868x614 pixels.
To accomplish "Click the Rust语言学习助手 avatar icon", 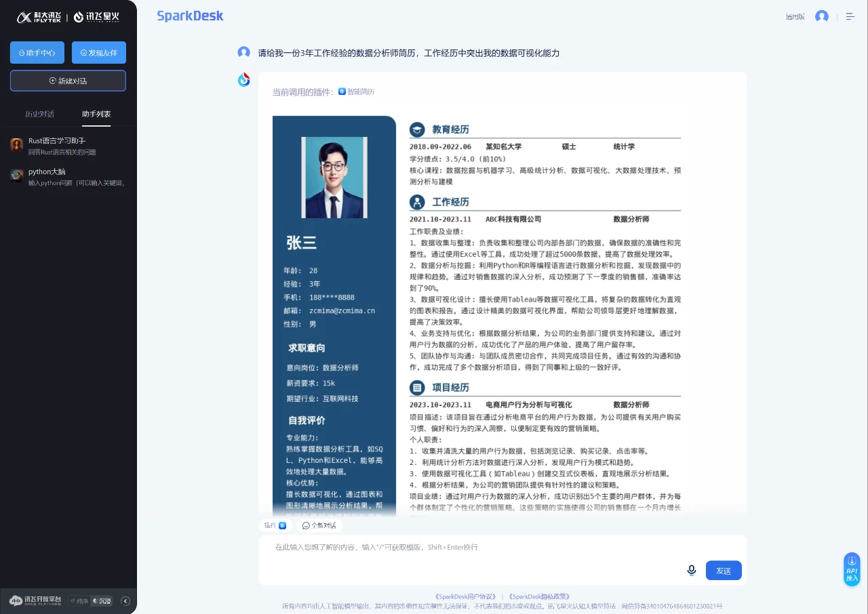I will click(17, 144).
